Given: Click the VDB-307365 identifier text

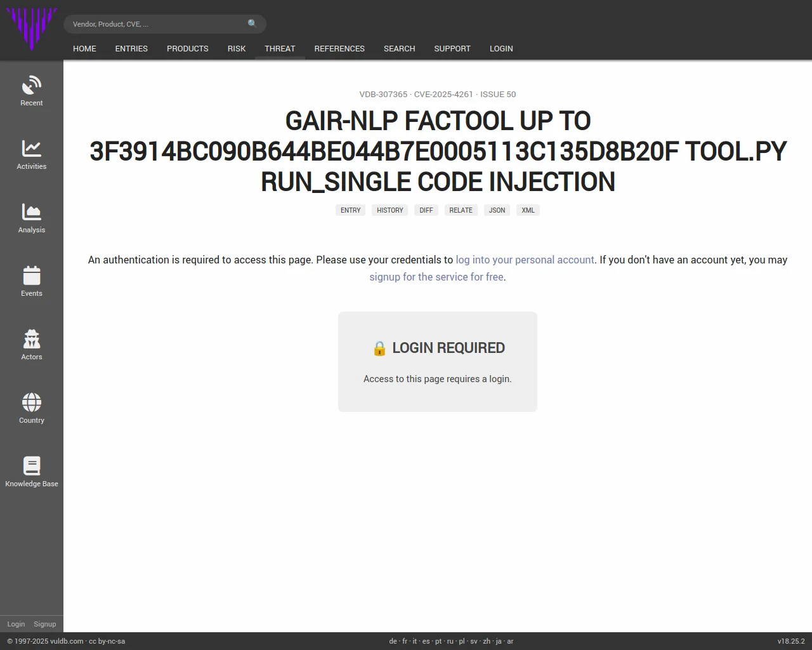Looking at the screenshot, I should [383, 94].
